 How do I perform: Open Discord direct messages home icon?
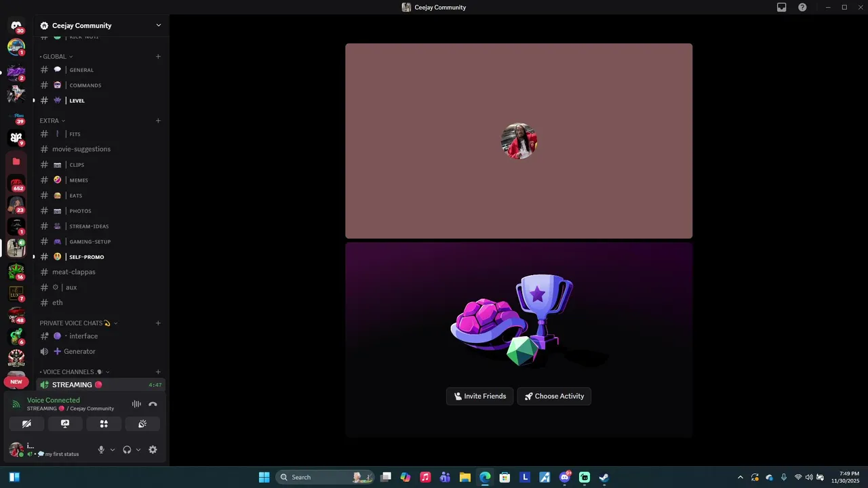pos(16,26)
